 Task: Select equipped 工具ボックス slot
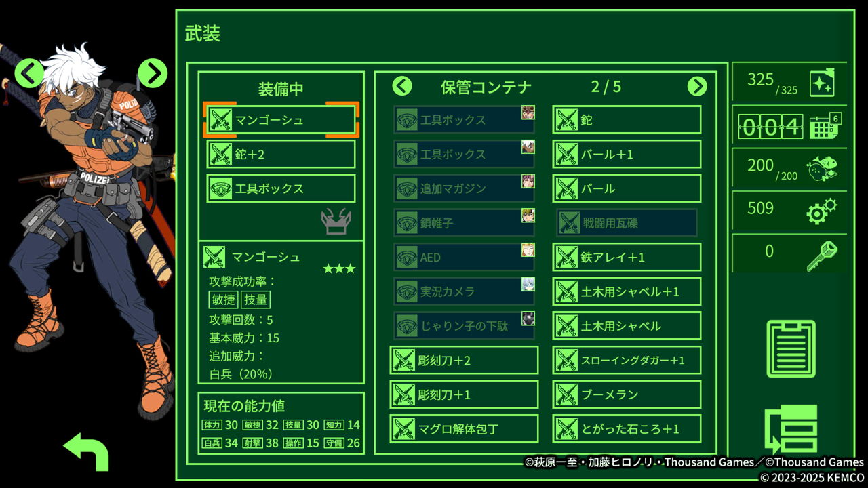pyautogui.click(x=281, y=188)
